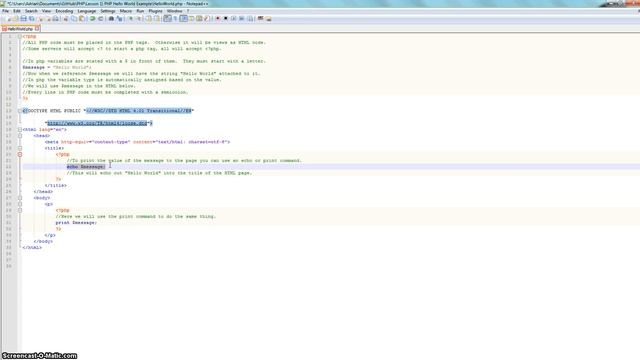Collapse the <?php fold inside the paragraph
The image size is (640, 360).
[x=20, y=210]
